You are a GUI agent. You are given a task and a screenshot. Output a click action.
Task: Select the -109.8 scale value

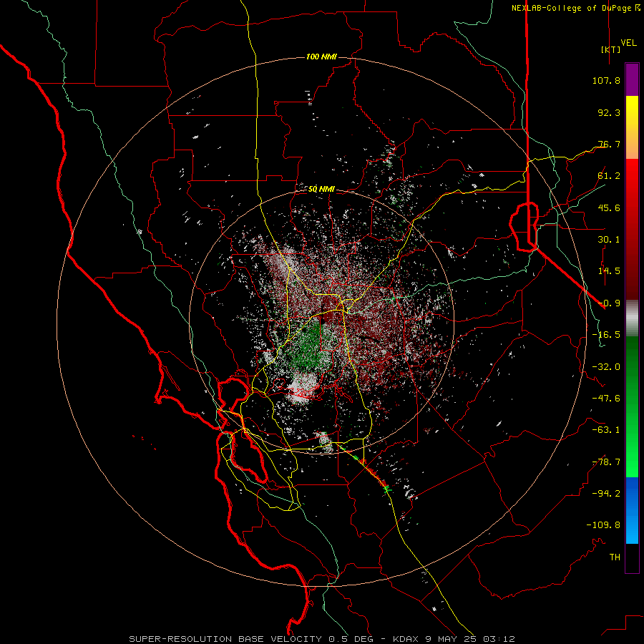click(603, 525)
